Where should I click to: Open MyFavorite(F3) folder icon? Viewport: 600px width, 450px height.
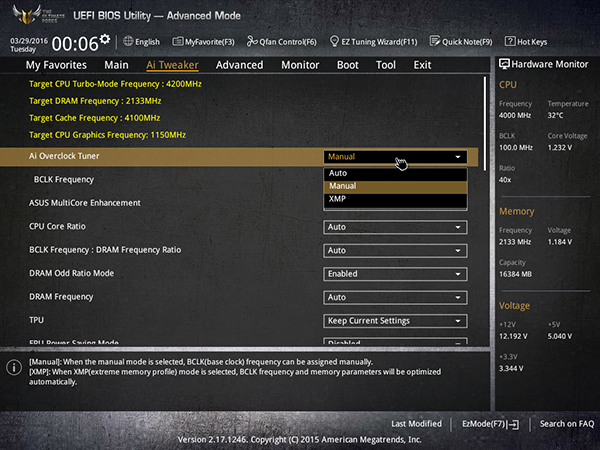pos(178,41)
